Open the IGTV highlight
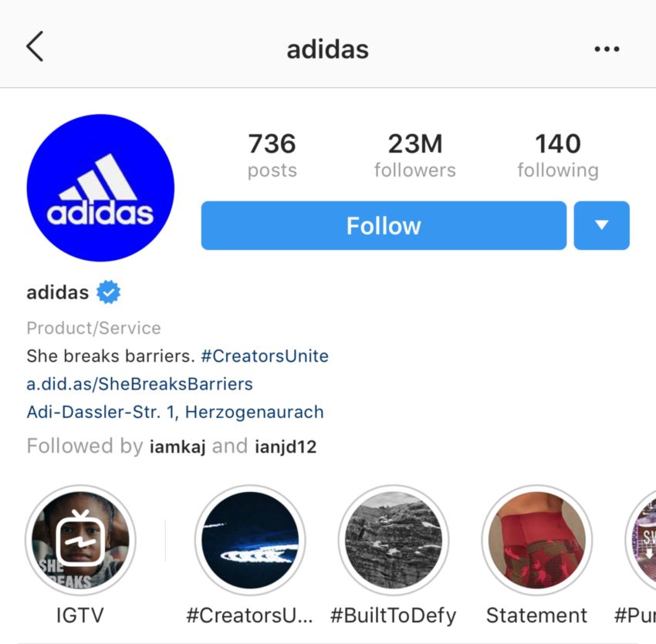This screenshot has width=656, height=644. point(80,539)
